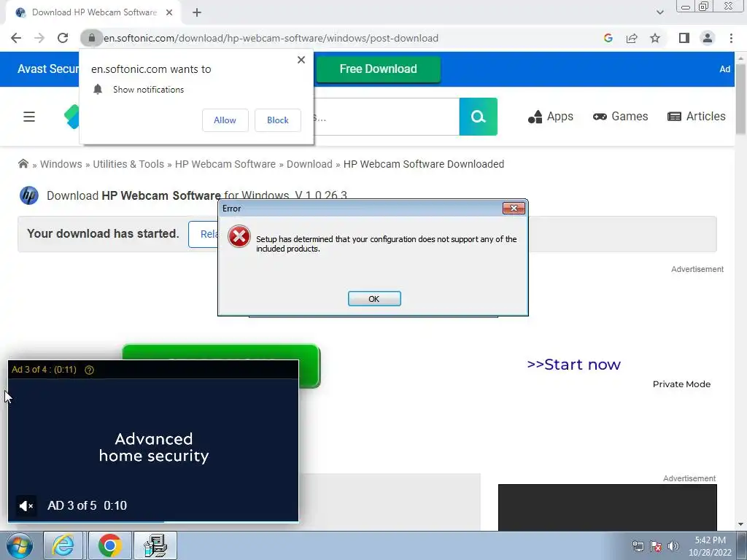Screen dimensions: 747x560
Task: Click the address bar URL field
Action: 271,38
